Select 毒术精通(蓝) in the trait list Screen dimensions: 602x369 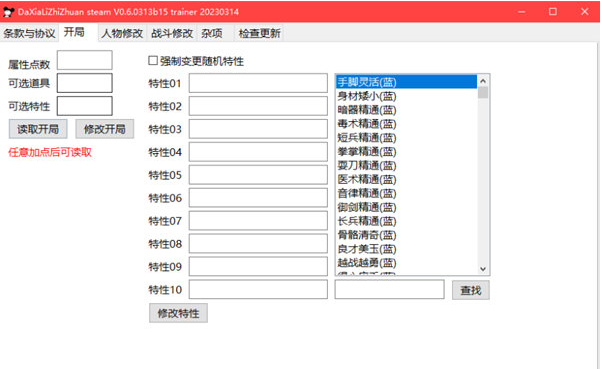406,124
